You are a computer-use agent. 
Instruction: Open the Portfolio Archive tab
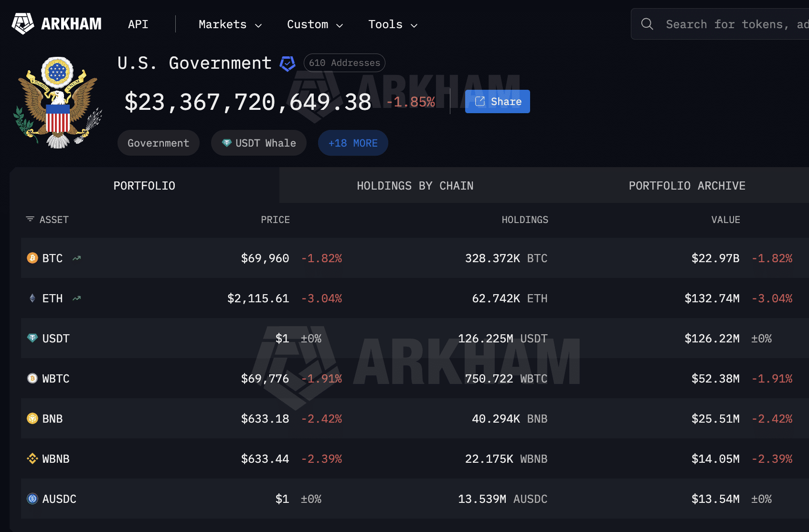[x=687, y=185]
